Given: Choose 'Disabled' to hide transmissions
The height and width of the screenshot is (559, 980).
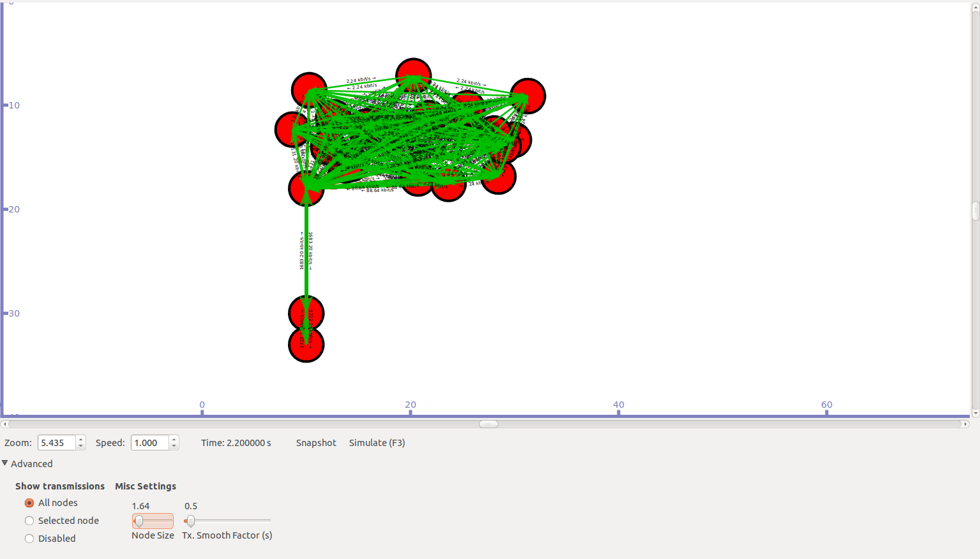Looking at the screenshot, I should pyautogui.click(x=29, y=538).
